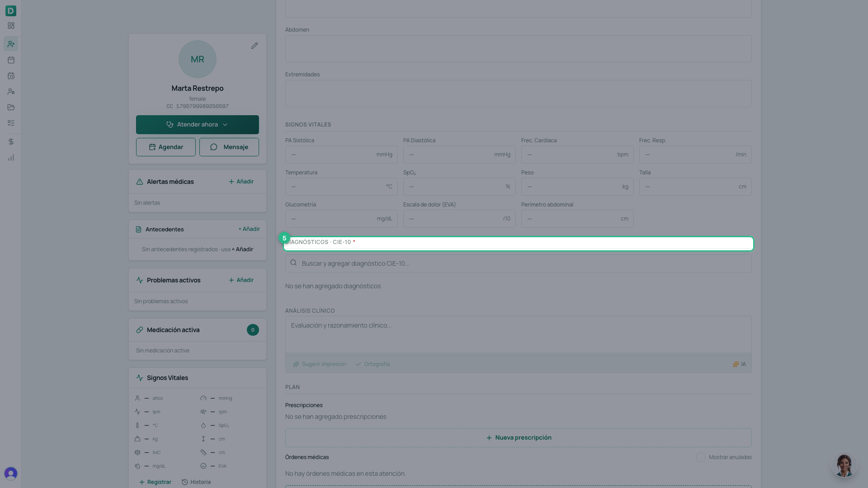
Task: Toggle the Mostrar anuladas checkbox
Action: click(701, 457)
